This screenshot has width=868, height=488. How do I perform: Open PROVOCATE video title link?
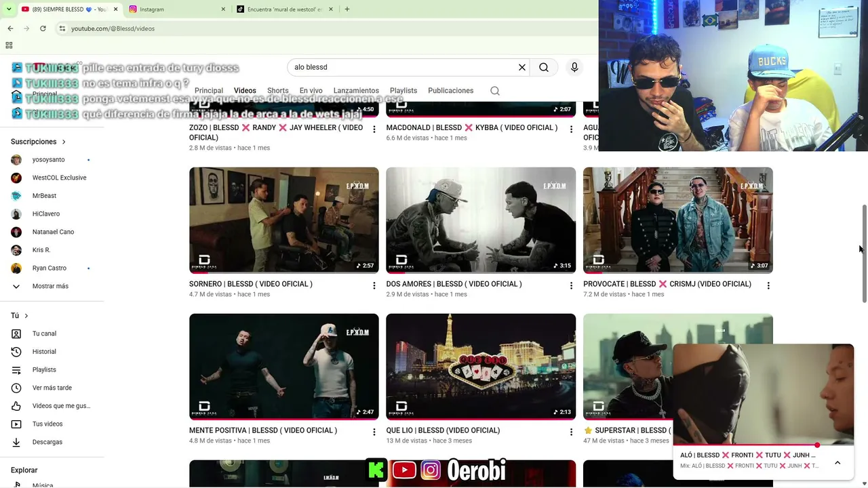click(x=667, y=284)
